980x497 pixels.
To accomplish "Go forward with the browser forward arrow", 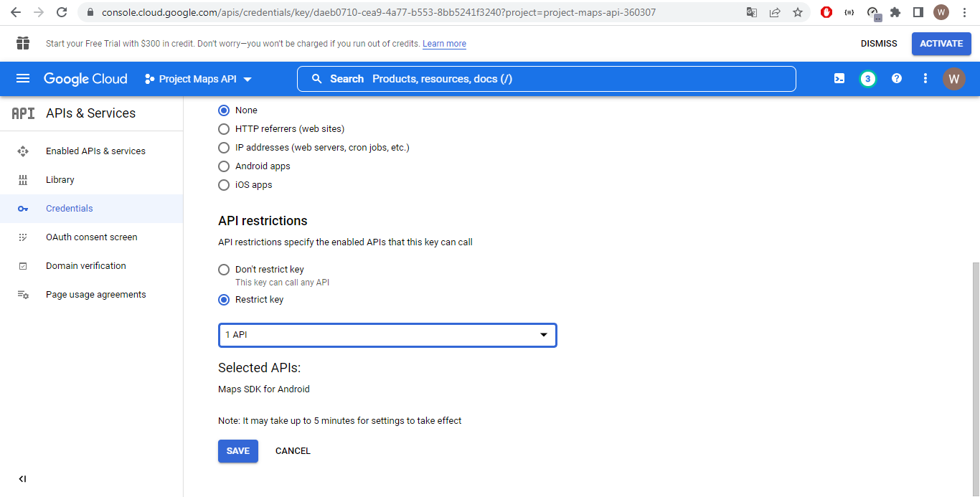I will tap(39, 12).
